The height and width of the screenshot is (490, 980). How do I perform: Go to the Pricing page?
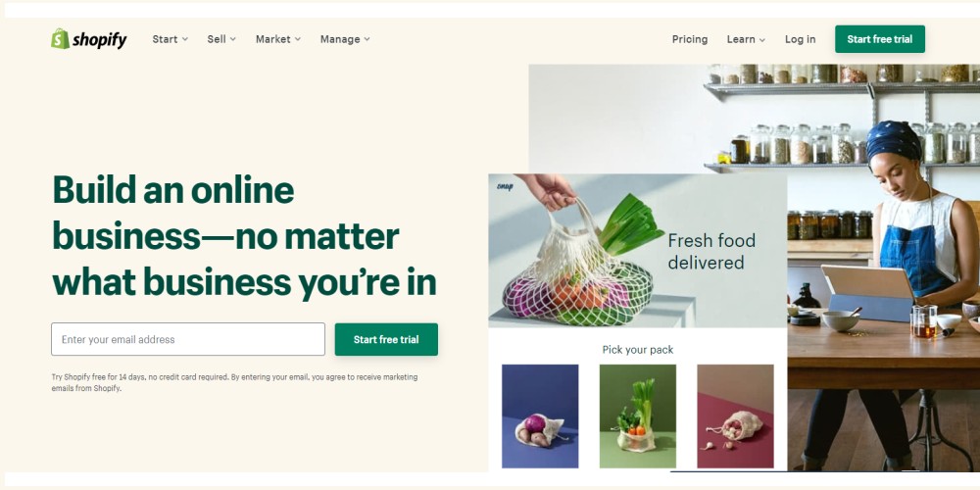(690, 39)
